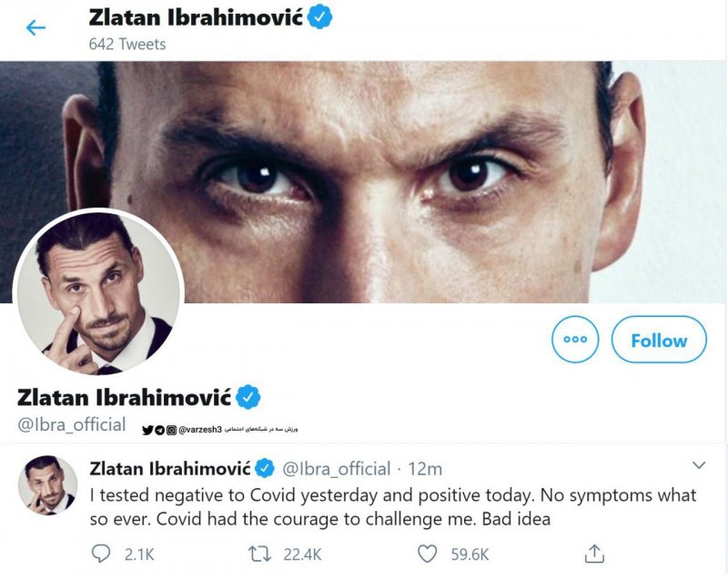Follow Zlatan Ibrahimović
This screenshot has height=581, width=728.
(x=659, y=340)
